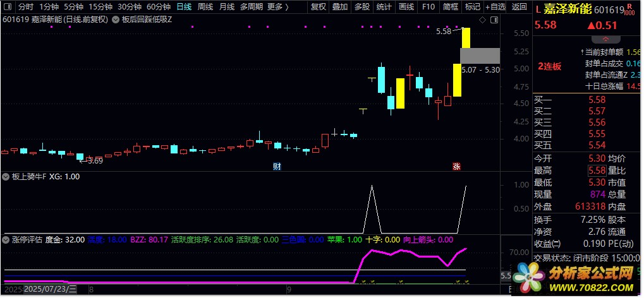Screen dimensions: 644x298
Task: Click the 买三 bid price 5.56
Action: 597,122
